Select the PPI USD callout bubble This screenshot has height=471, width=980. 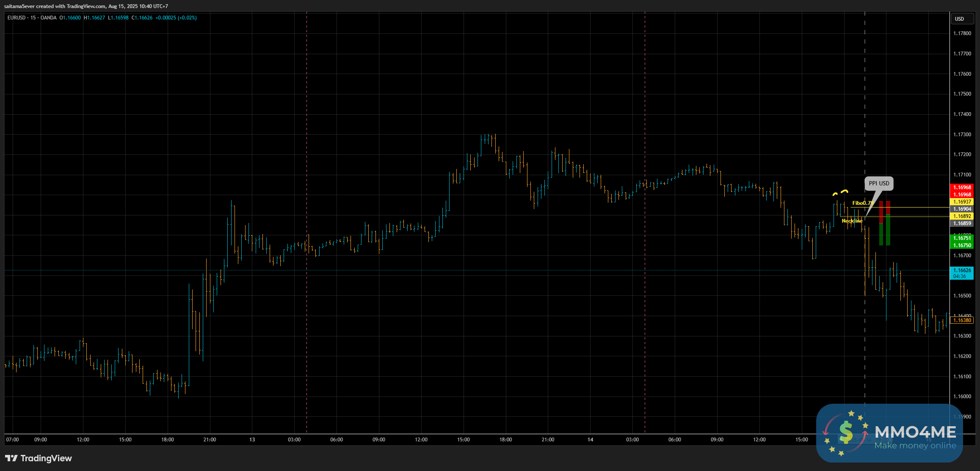tap(879, 183)
